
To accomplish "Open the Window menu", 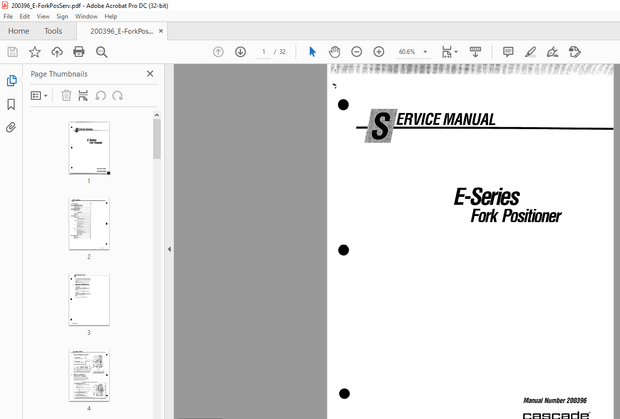I will [x=86, y=16].
